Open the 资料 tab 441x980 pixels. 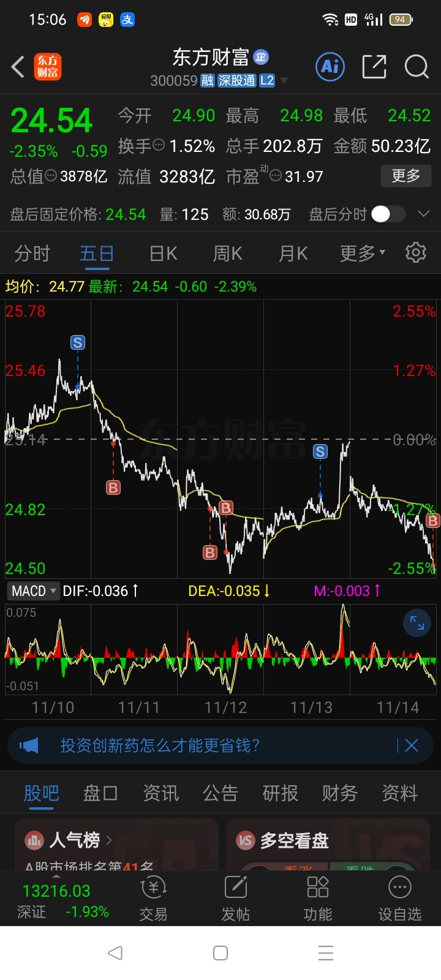point(400,793)
